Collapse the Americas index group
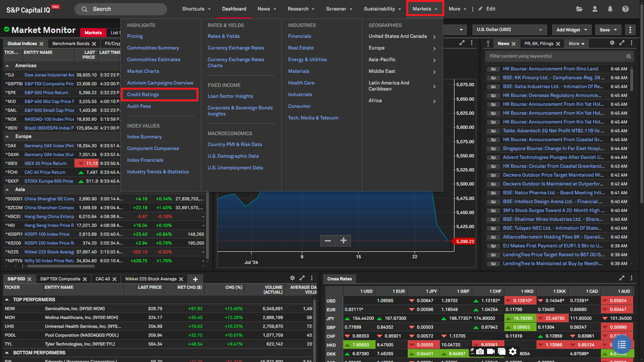This screenshot has width=644, height=362. pos(7,66)
